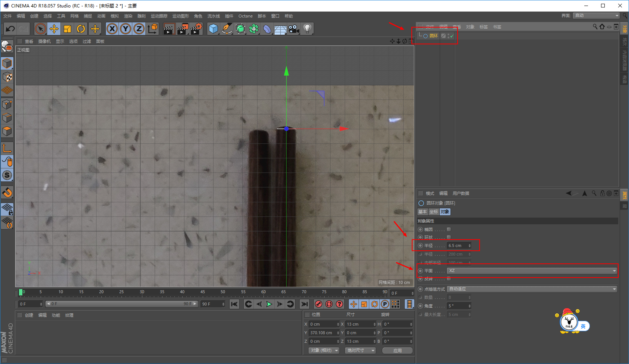This screenshot has height=364, width=629.
Task: Activate the Rotate tool
Action: 81,29
